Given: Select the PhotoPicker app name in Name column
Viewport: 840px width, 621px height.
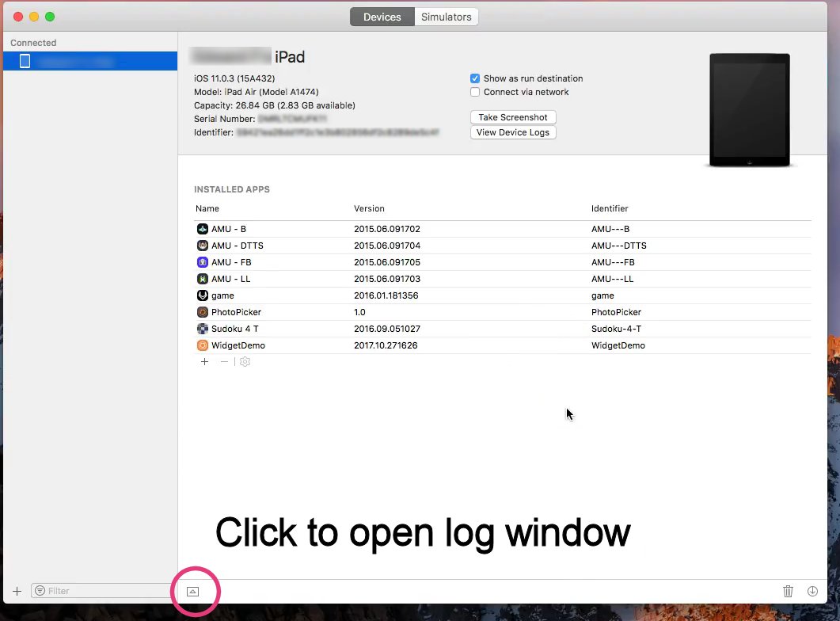Looking at the screenshot, I should (x=236, y=312).
